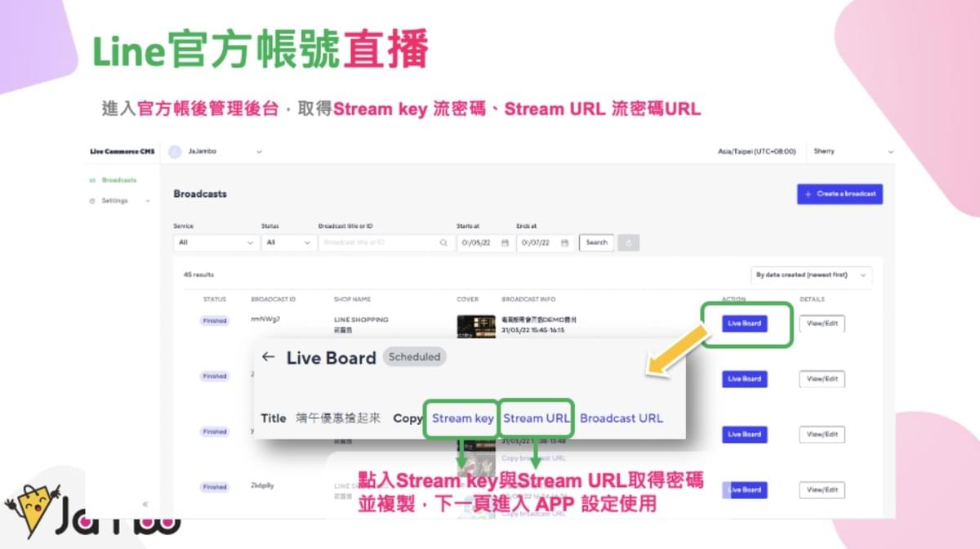This screenshot has height=549, width=980.
Task: Open Live Board in the third broadcast row
Action: pos(744,435)
